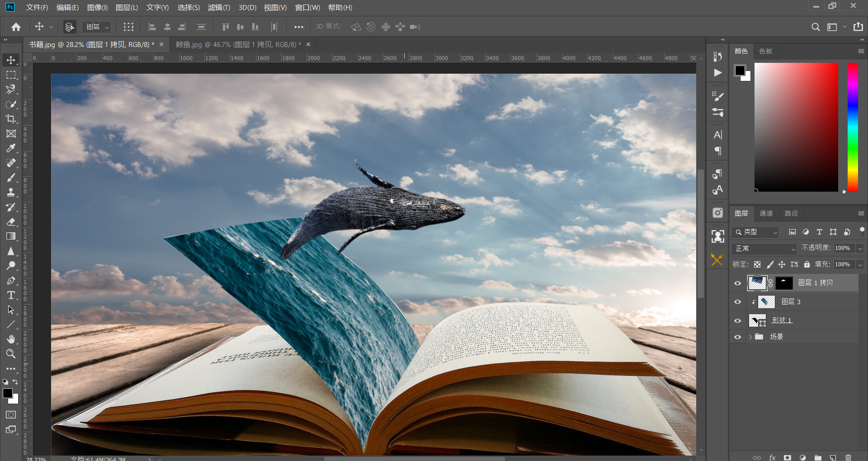Image resolution: width=868 pixels, height=461 pixels.
Task: Expand the 场景 layer group
Action: point(750,337)
